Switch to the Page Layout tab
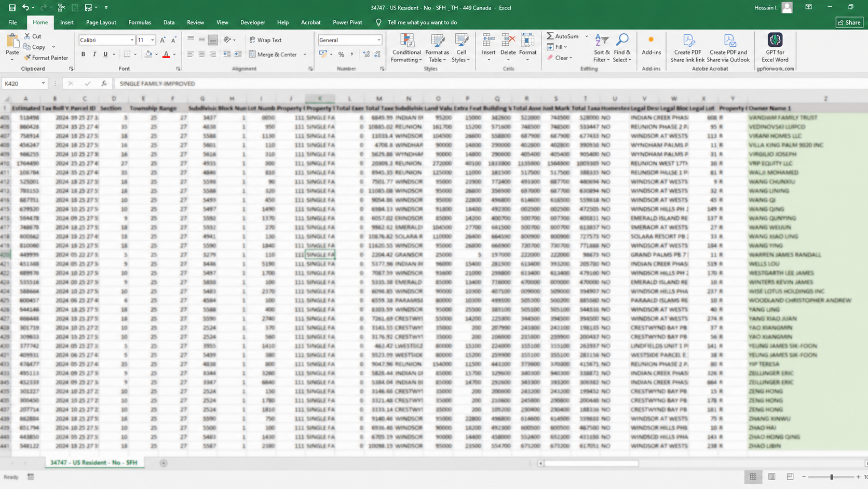 101,22
